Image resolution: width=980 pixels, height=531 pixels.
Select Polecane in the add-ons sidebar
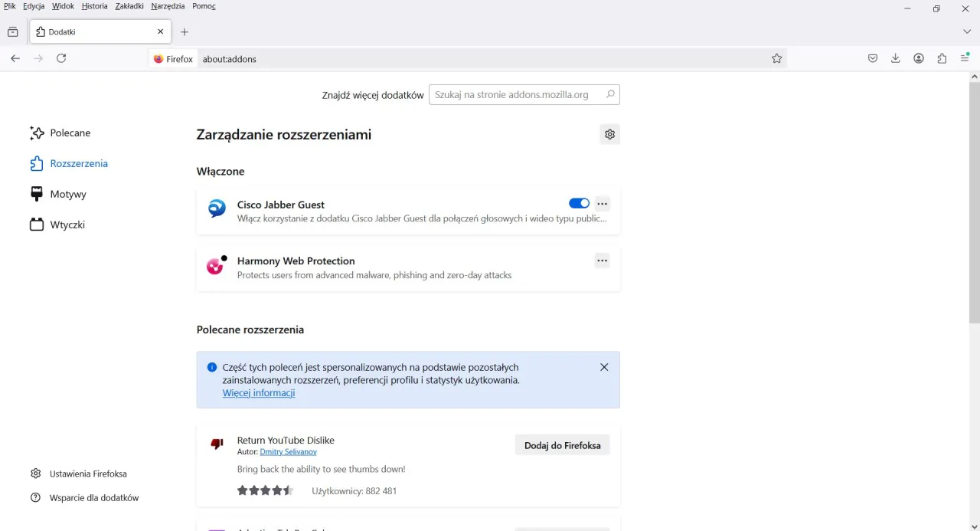click(70, 133)
